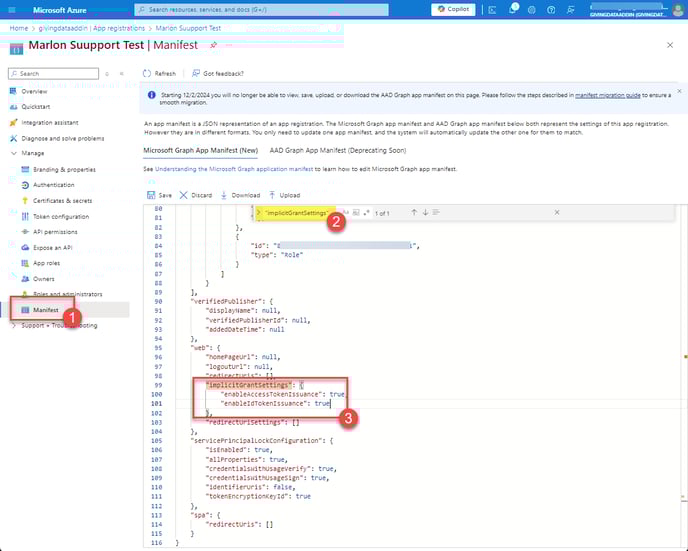Image resolution: width=688 pixels, height=551 pixels.
Task: Open the feedback icon in top bar
Action: (570, 10)
